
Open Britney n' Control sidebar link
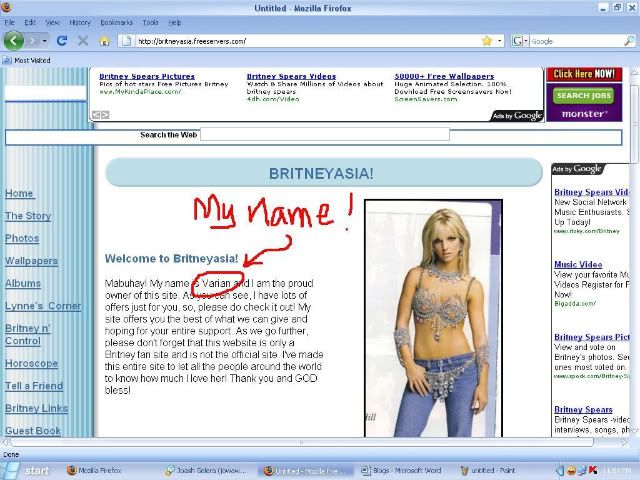(28, 335)
